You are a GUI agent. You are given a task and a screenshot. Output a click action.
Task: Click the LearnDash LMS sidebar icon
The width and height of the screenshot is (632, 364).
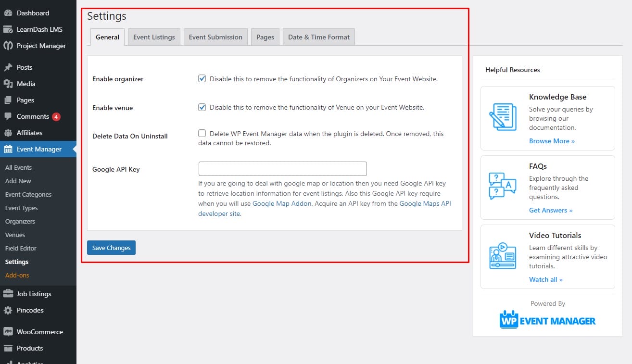8,29
